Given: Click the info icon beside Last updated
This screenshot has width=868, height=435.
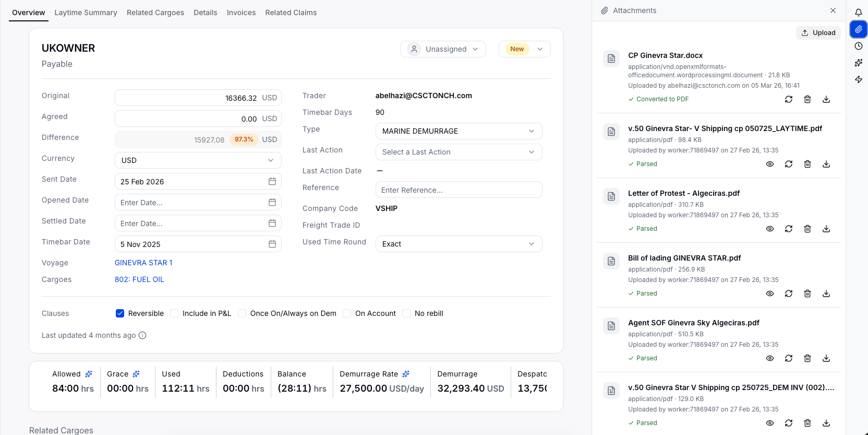Looking at the screenshot, I should (142, 335).
